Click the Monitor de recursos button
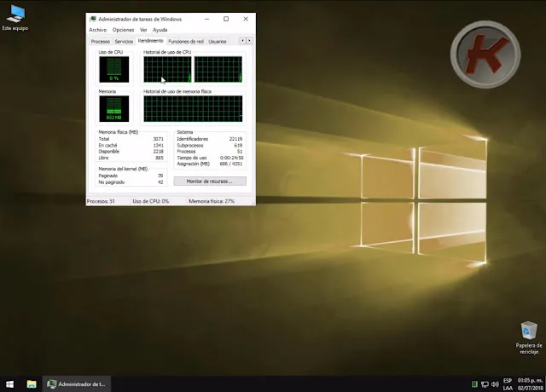The width and height of the screenshot is (546, 392). [x=210, y=182]
